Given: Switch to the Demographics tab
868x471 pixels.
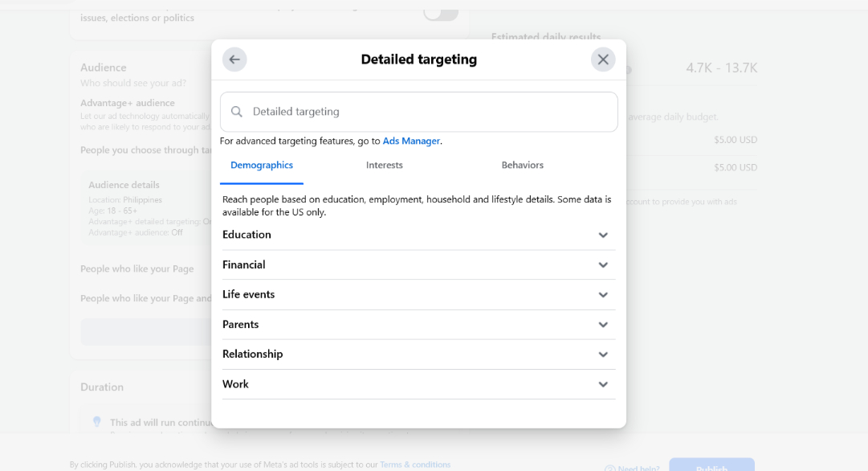Looking at the screenshot, I should point(262,165).
